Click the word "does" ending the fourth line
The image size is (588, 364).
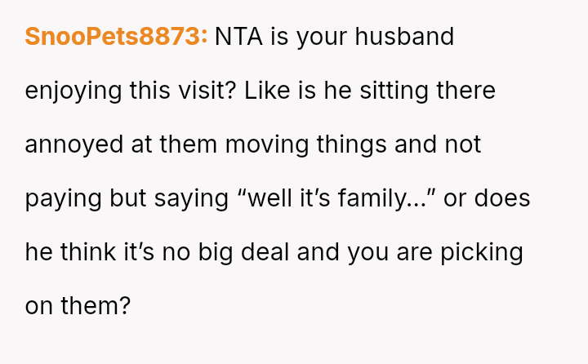pos(505,198)
